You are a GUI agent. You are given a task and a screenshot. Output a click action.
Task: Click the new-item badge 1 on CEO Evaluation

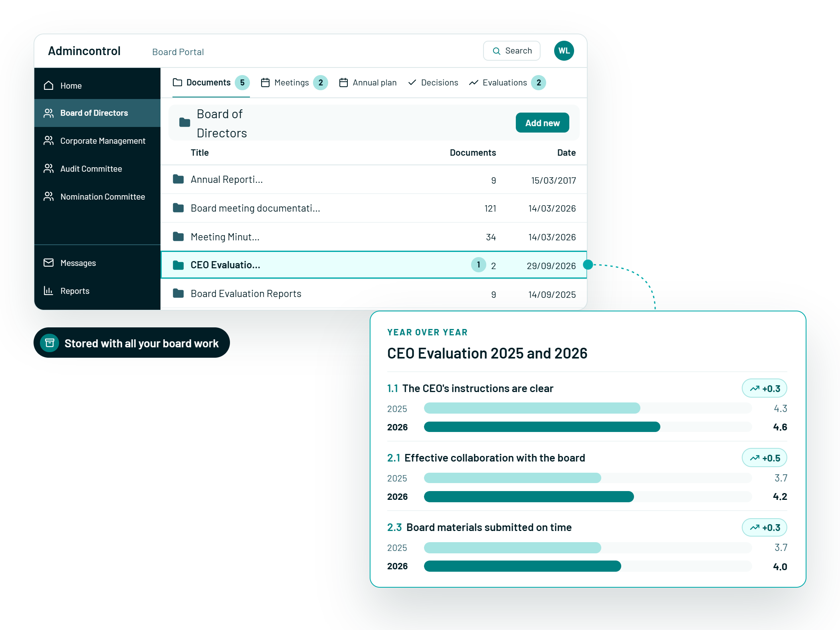(x=478, y=265)
